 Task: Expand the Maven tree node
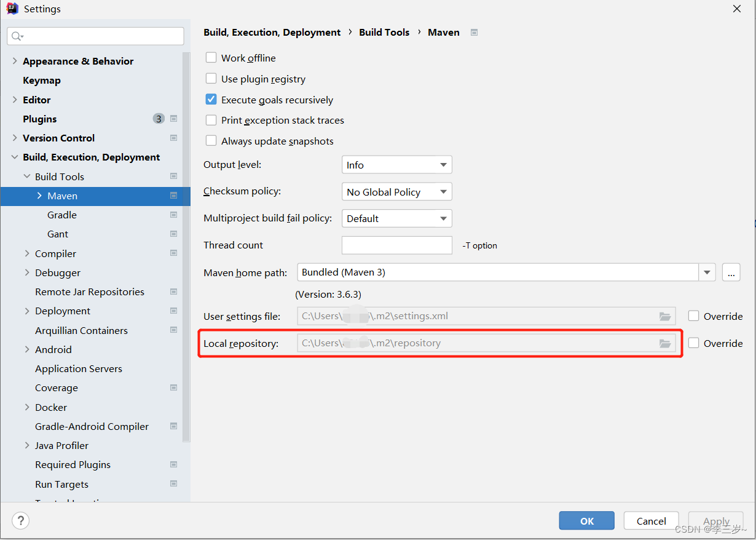pyautogui.click(x=39, y=196)
